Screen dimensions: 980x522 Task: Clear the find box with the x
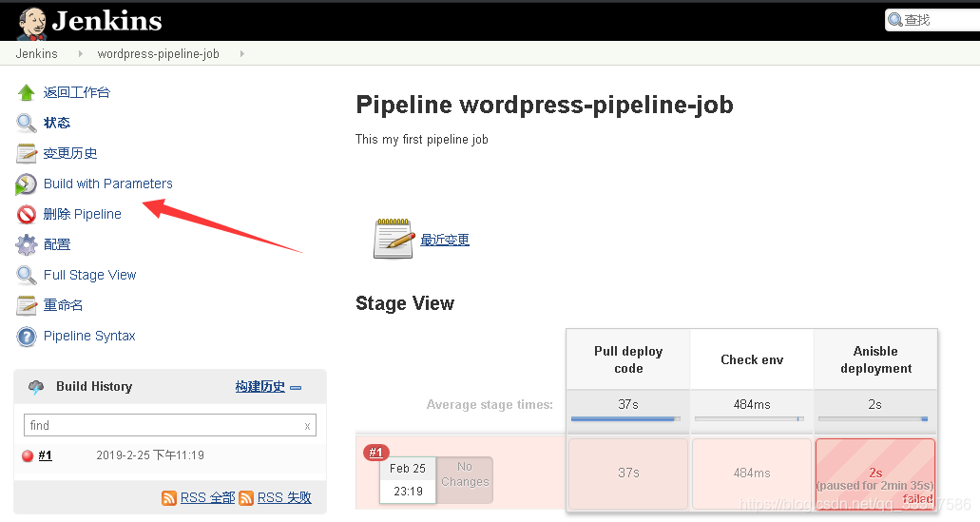point(307,426)
